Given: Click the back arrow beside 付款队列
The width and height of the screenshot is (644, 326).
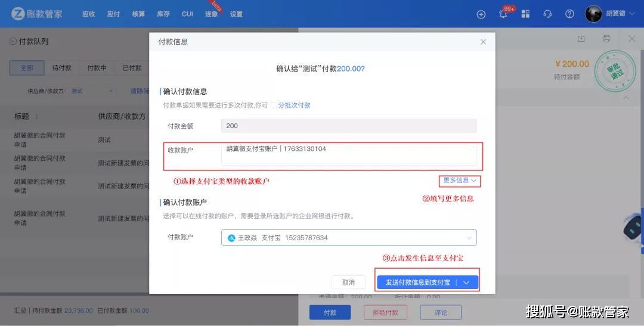Looking at the screenshot, I should pyautogui.click(x=13, y=41).
